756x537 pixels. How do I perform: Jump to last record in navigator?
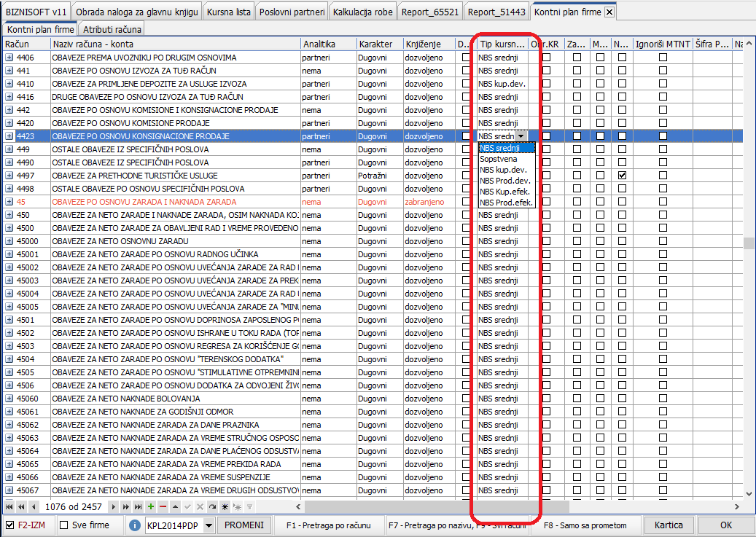(x=137, y=506)
